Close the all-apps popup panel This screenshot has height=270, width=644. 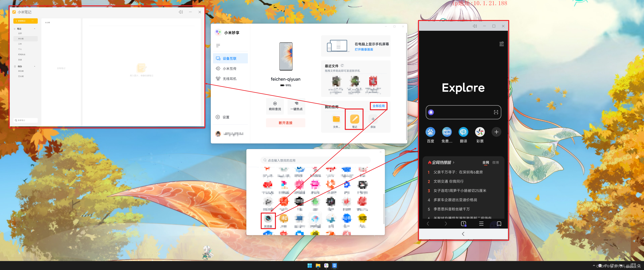coord(380,152)
